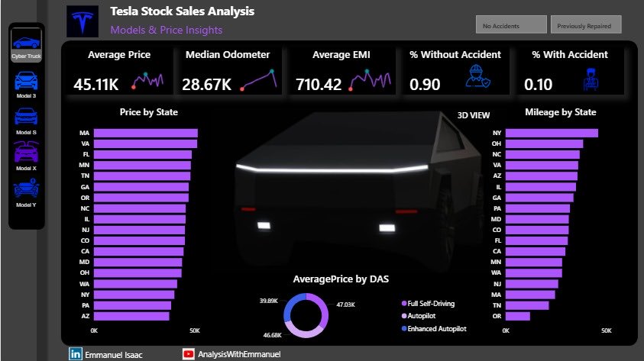Click the FL bar in Price by State
The width and height of the screenshot is (644, 361).
click(x=143, y=154)
